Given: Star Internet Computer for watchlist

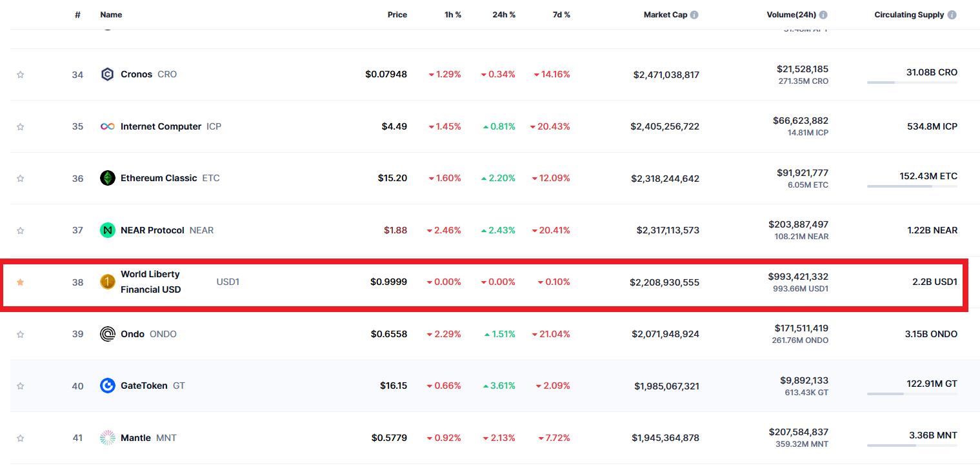Looking at the screenshot, I should [x=20, y=126].
